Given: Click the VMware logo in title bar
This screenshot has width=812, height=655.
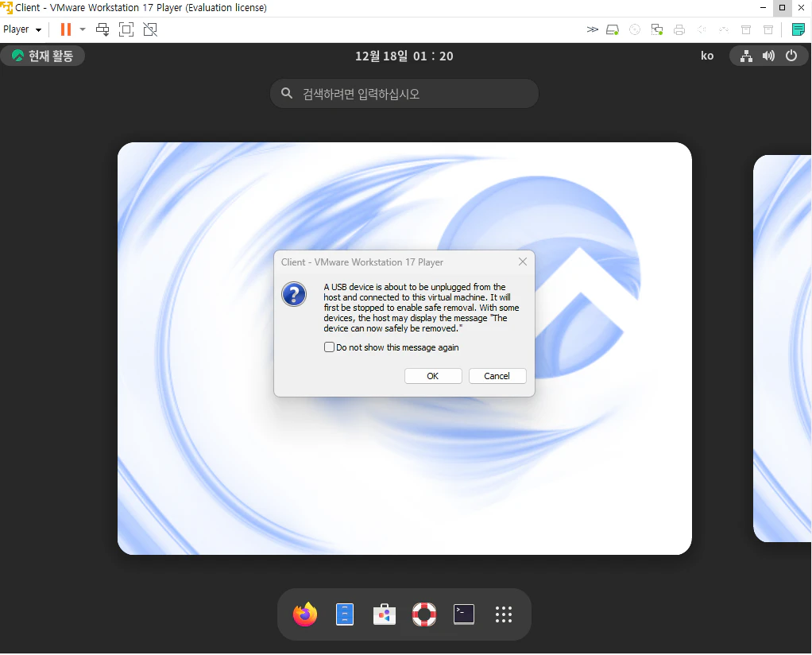Looking at the screenshot, I should (x=6, y=8).
